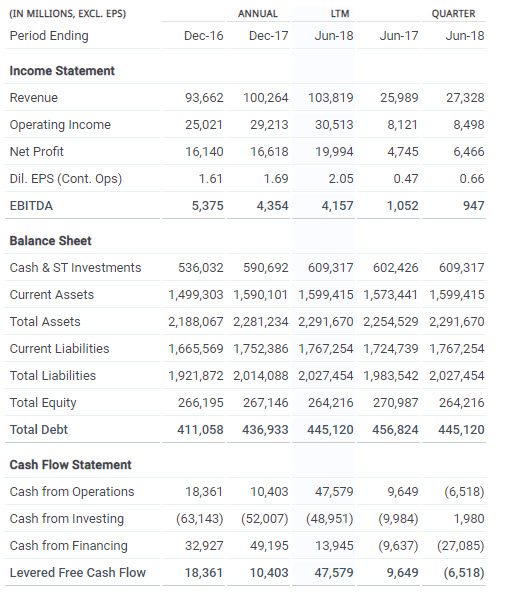The height and width of the screenshot is (609, 506).
Task: Click the Dec-16 period column header
Action: (203, 36)
